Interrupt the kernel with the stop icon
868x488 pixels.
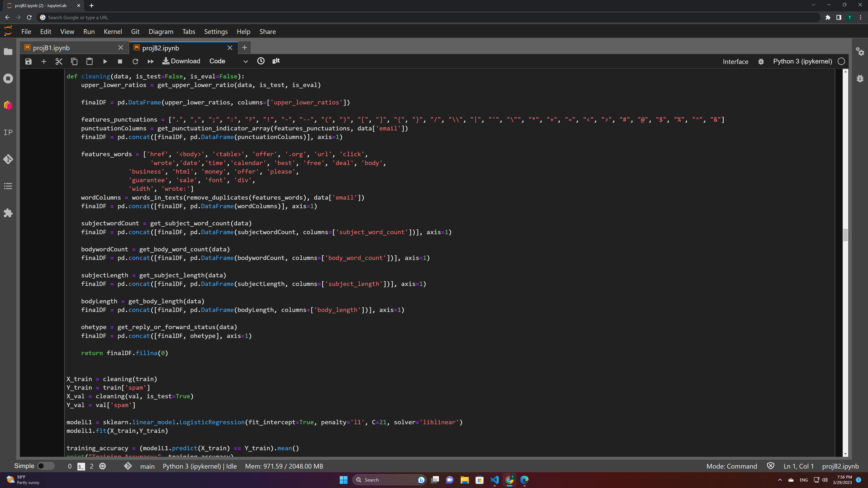click(x=120, y=61)
